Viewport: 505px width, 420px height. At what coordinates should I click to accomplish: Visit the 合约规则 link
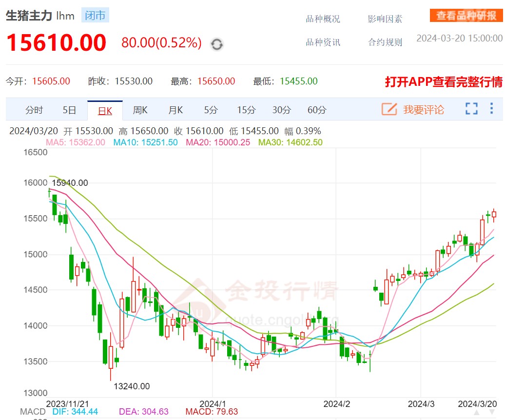385,42
